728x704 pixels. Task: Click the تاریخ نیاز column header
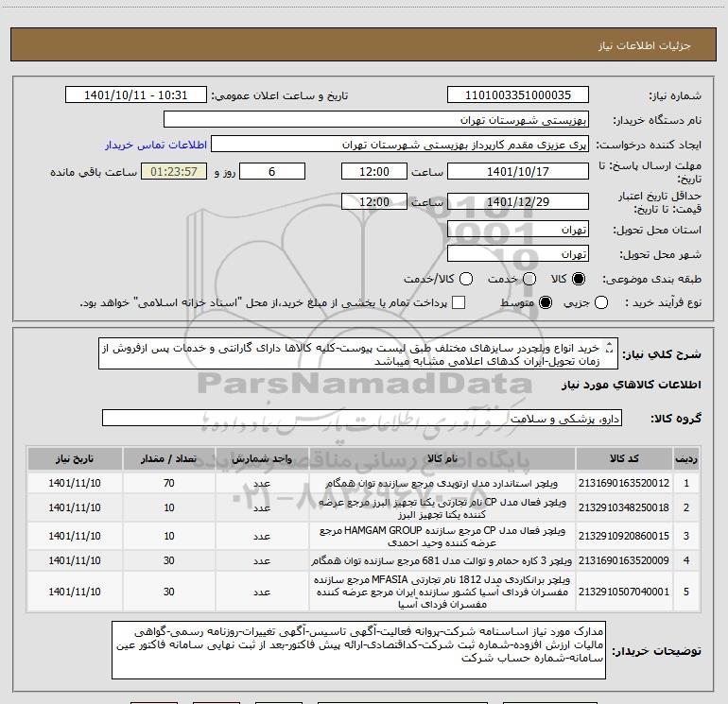coord(75,458)
